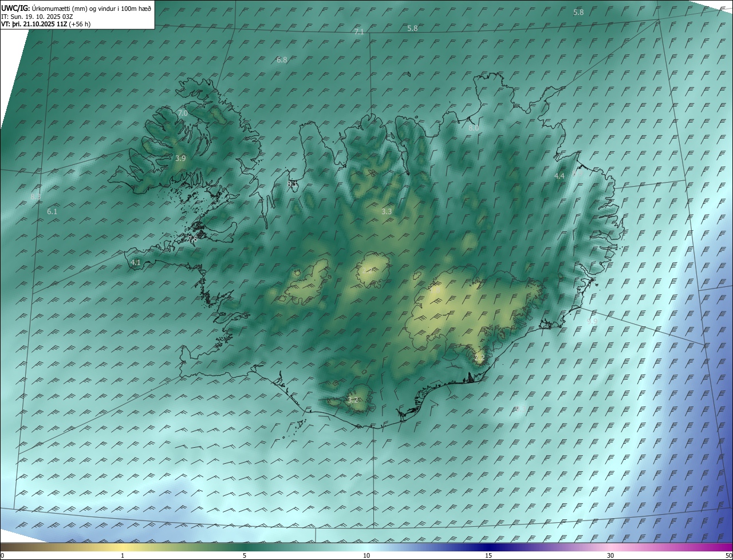The image size is (733, 560).
Task: Click the 4.4 value label in the east
Action: (x=559, y=176)
